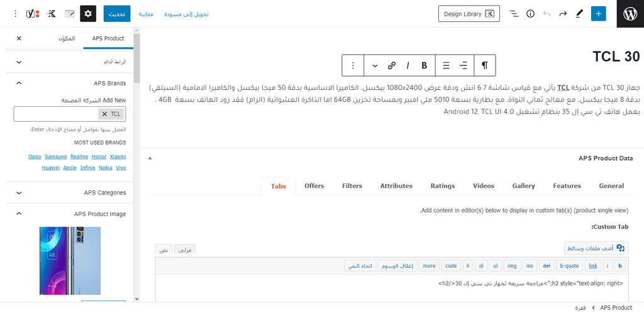
Task: Open the General product data tab
Action: pyautogui.click(x=611, y=186)
